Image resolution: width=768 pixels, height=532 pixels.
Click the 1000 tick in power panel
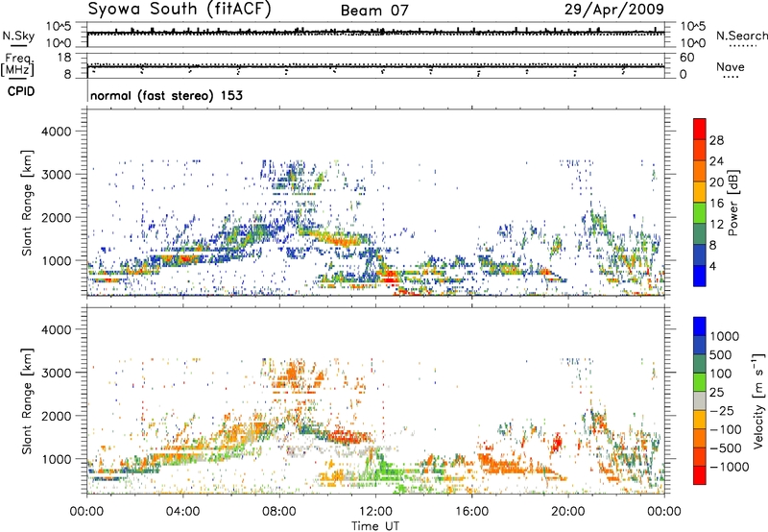click(x=57, y=260)
